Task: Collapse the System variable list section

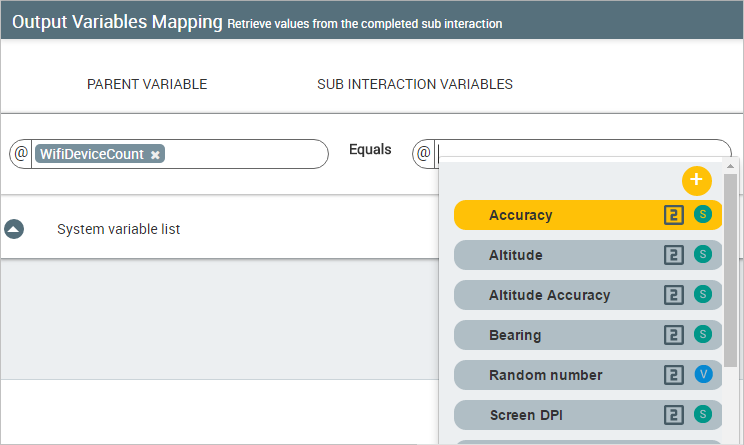Action: pyautogui.click(x=14, y=229)
